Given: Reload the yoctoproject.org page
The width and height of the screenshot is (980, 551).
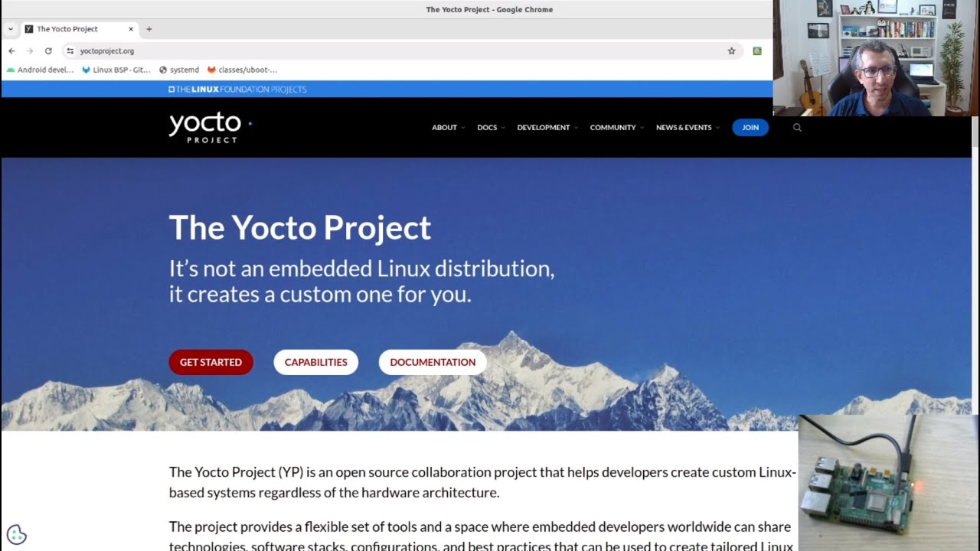Looking at the screenshot, I should click(x=48, y=51).
